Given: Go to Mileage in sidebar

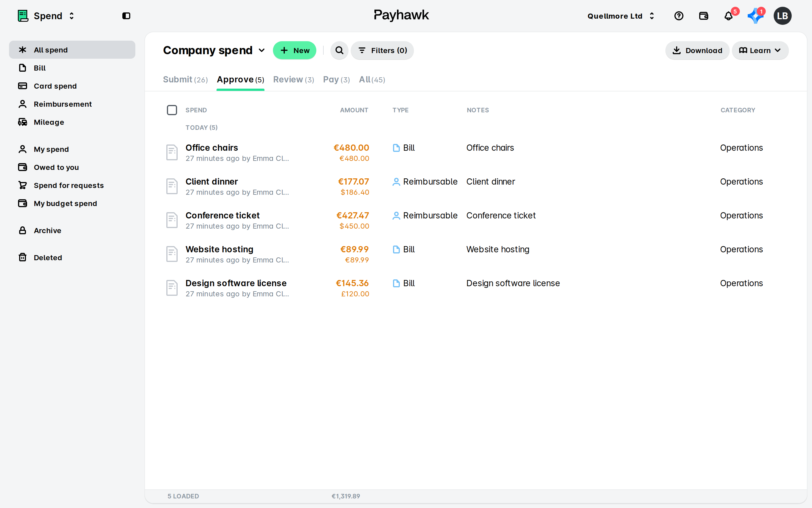Looking at the screenshot, I should (72, 122).
